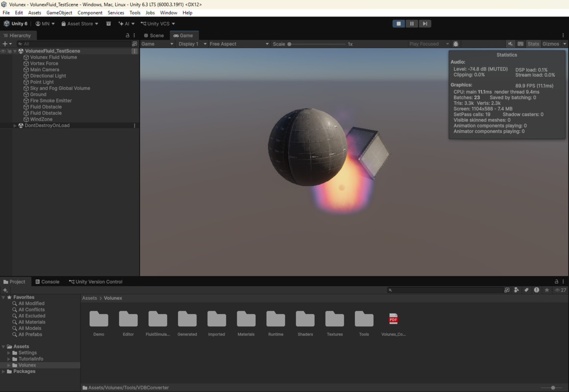Toggle the Stats overlay
Screen dimensions: 569x392
533,44
